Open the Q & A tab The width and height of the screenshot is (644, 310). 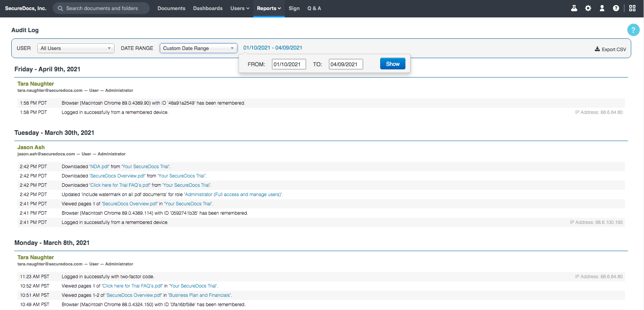coord(314,8)
